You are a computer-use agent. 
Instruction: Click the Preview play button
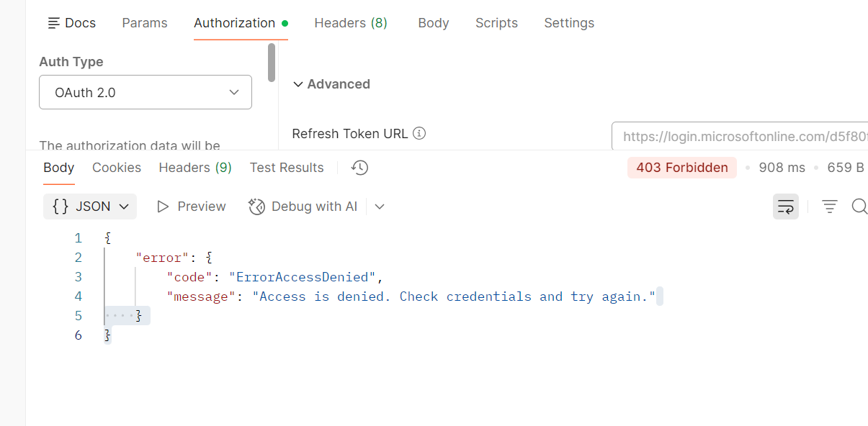click(x=191, y=207)
